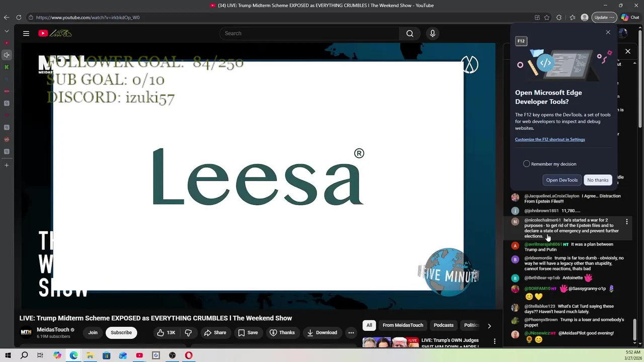Click the Update menu button
Viewport: 644px width, 362px height.
coord(604,17)
